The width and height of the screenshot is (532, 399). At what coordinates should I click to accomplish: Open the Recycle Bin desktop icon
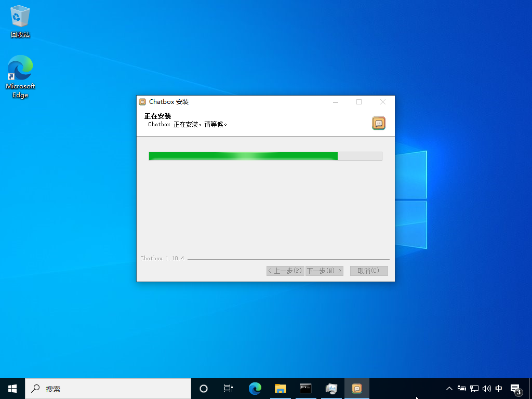20,21
